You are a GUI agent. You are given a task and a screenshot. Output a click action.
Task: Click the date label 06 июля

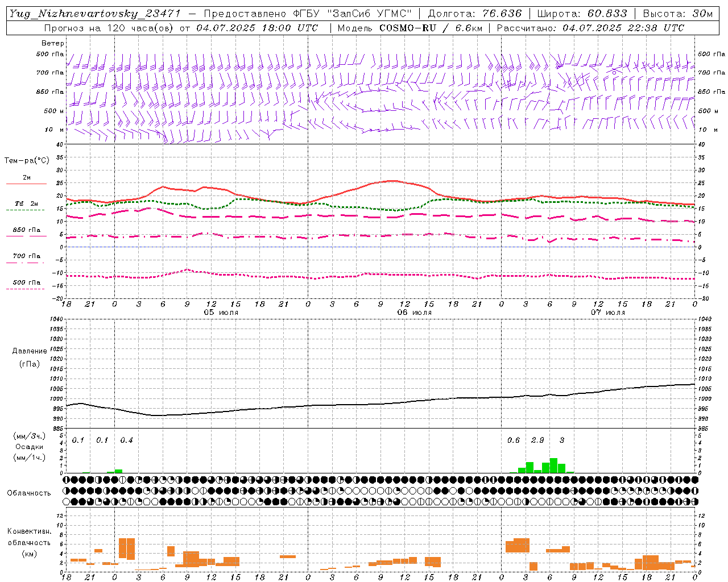(x=414, y=313)
